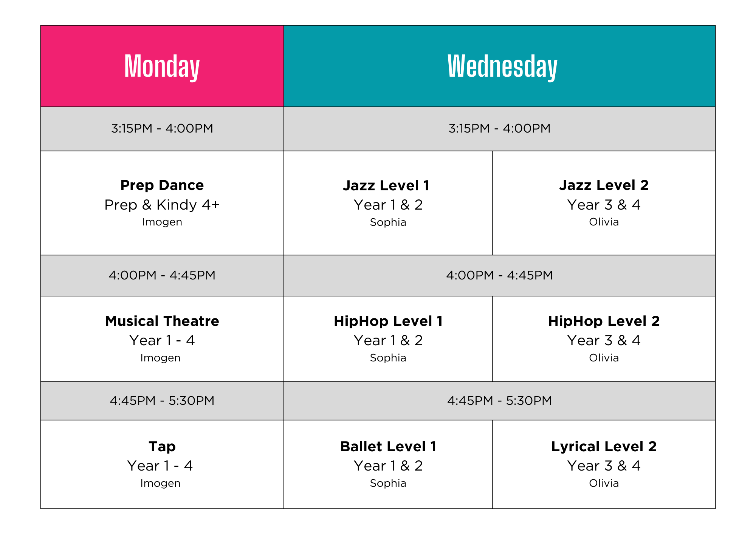
Task: Click the pink Monday header
Action: [x=162, y=66]
